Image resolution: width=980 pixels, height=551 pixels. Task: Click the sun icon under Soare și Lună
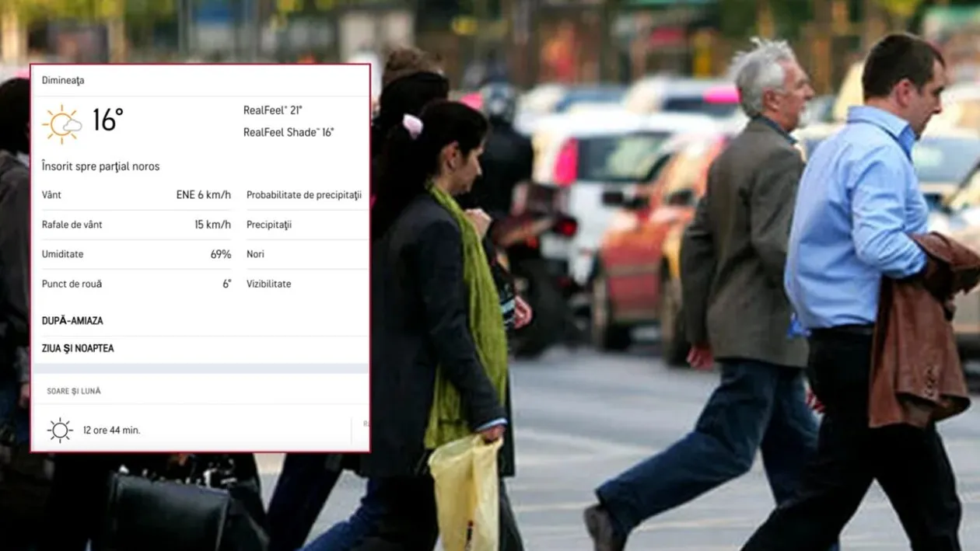pyautogui.click(x=60, y=430)
